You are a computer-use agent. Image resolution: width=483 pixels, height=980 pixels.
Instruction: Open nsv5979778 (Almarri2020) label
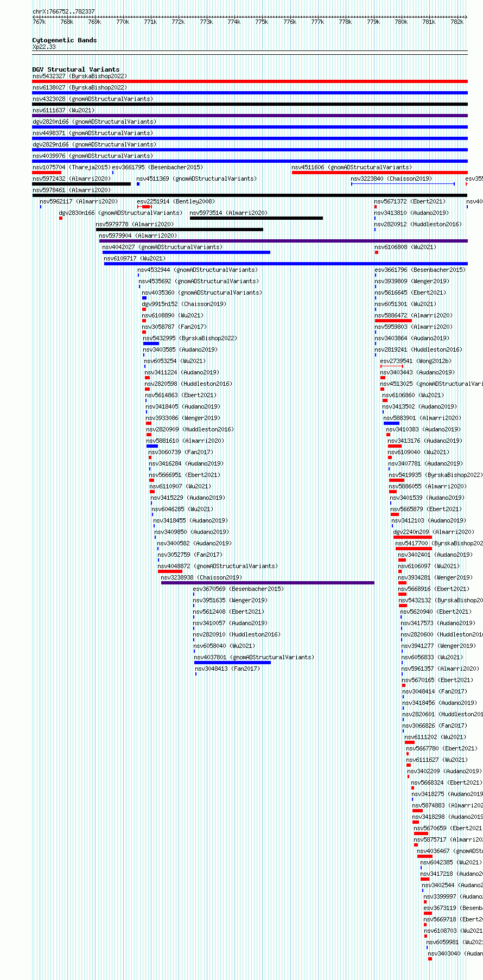tap(135, 224)
